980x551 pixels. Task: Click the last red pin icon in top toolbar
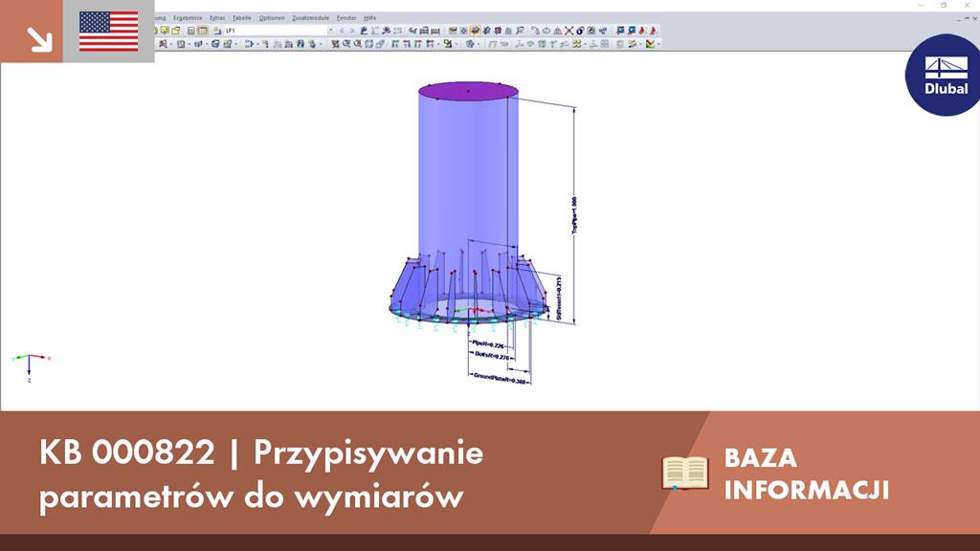coord(654,30)
